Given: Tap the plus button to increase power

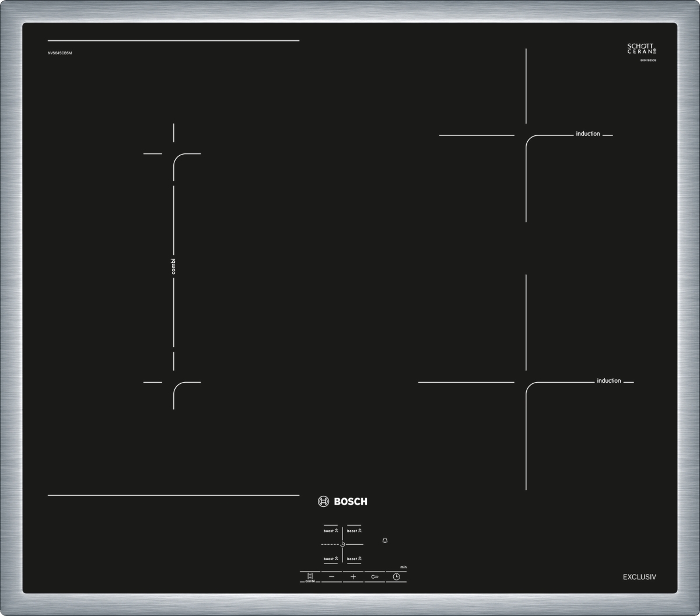Looking at the screenshot, I should click(353, 576).
